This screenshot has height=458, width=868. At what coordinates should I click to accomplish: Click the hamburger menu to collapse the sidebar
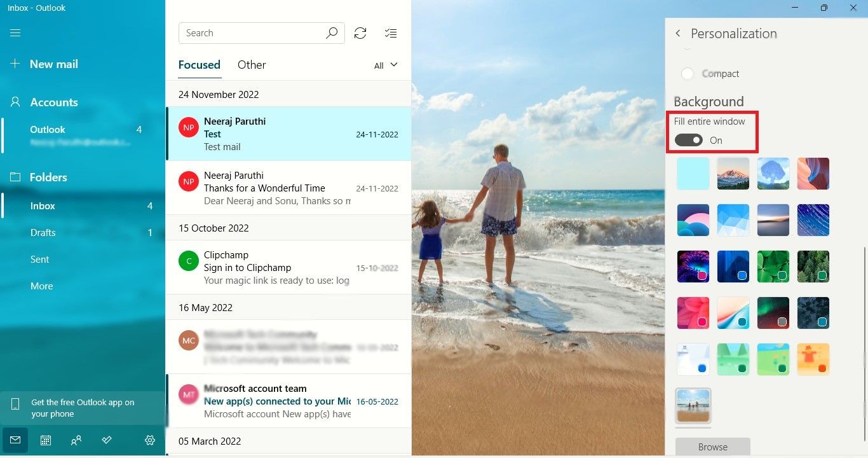pyautogui.click(x=15, y=33)
